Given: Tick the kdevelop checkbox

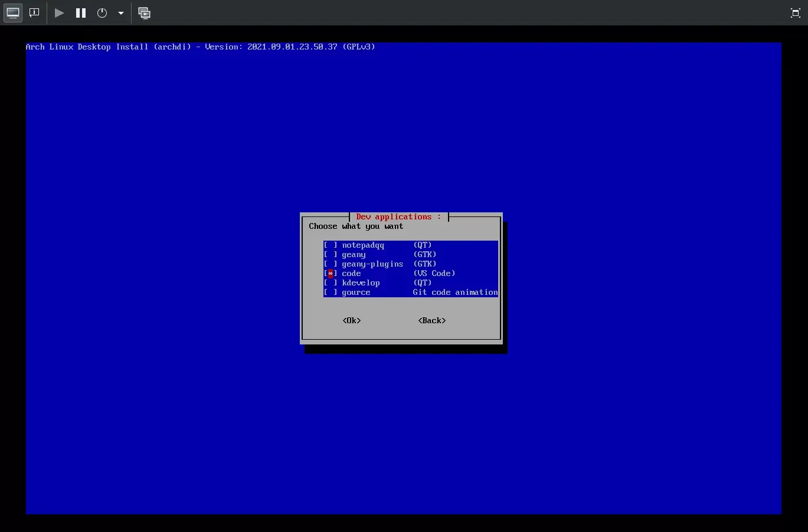Looking at the screenshot, I should [331, 283].
